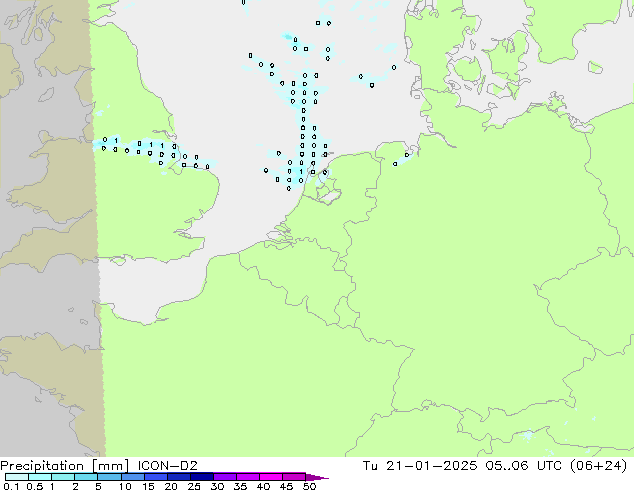The height and width of the screenshot is (490, 634).
Task: Pick the 15–20 mm legend color swatch
Action: tap(155, 477)
